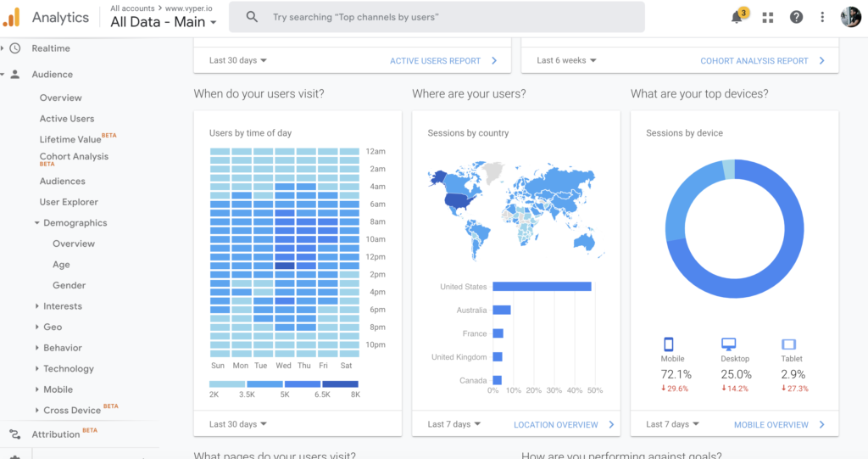This screenshot has width=868, height=459.
Task: Open the Google apps grid icon
Action: click(x=768, y=17)
